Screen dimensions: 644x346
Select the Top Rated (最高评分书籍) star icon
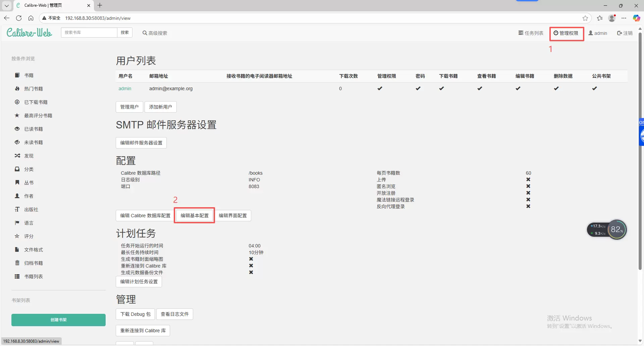click(x=17, y=115)
